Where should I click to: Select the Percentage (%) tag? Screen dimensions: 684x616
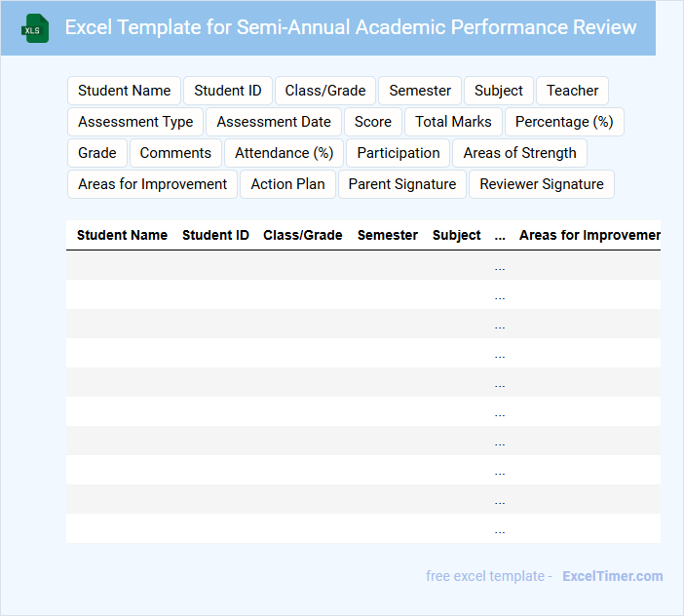[564, 122]
